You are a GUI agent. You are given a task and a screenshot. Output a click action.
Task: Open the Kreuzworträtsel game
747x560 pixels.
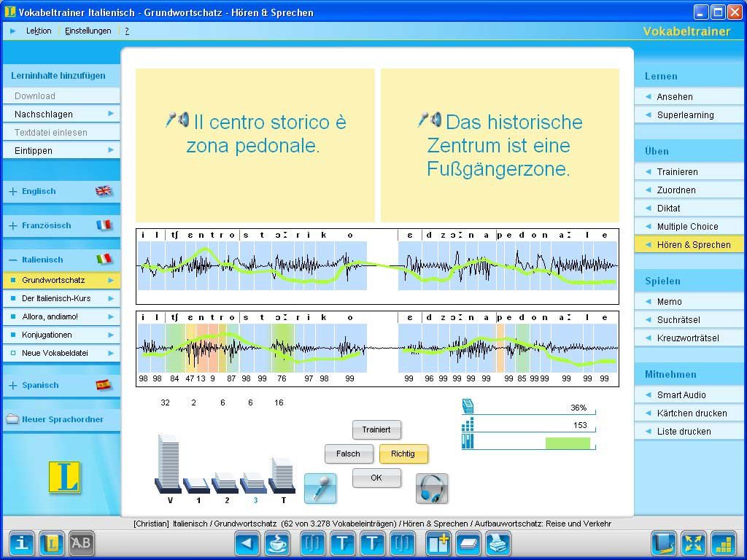[689, 338]
